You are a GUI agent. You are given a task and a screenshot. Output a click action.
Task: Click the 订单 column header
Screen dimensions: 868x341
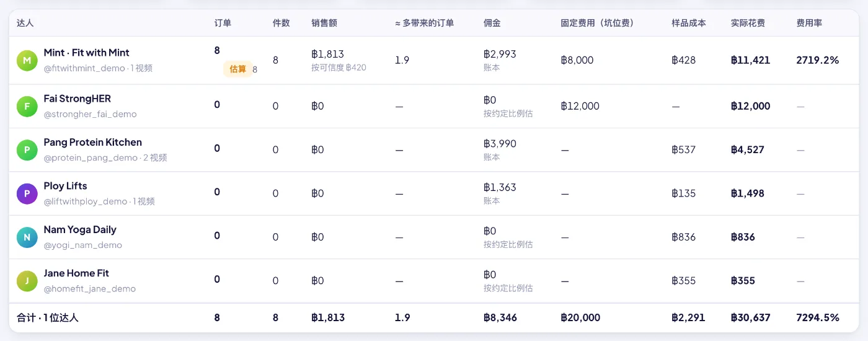coord(223,23)
